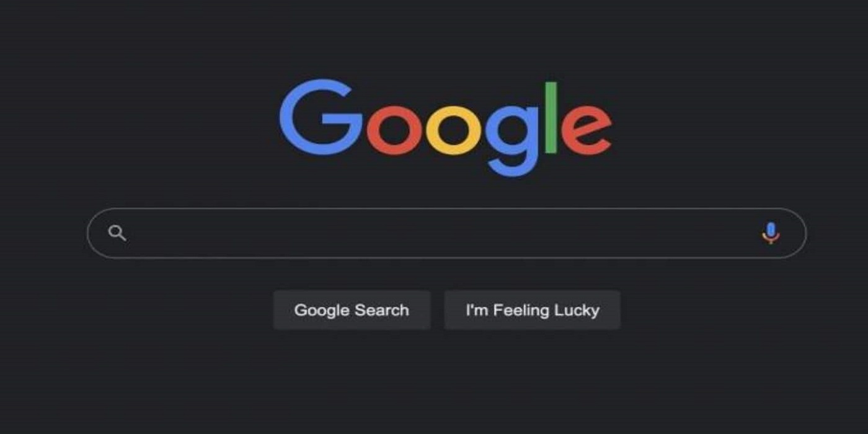Select the yellow o in Google logo
This screenshot has width=868, height=434.
pos(455,130)
